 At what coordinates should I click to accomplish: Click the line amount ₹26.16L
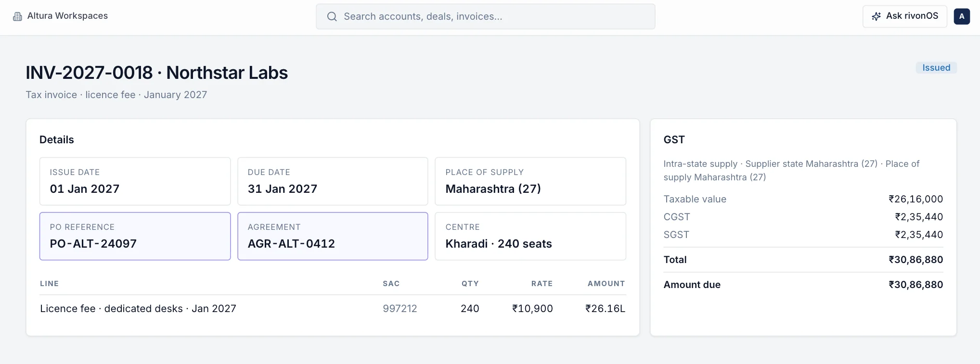pyautogui.click(x=605, y=309)
